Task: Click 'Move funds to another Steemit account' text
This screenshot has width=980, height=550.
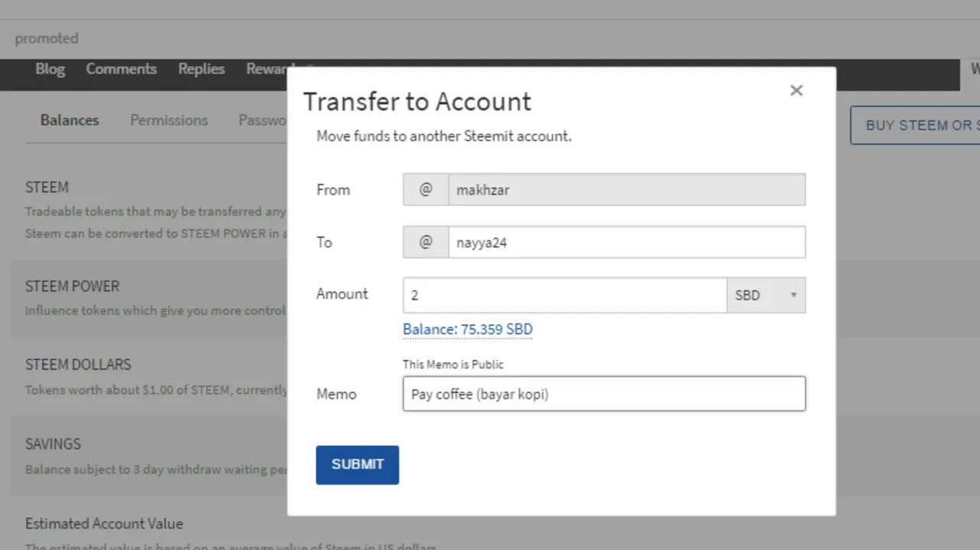Action: click(444, 136)
